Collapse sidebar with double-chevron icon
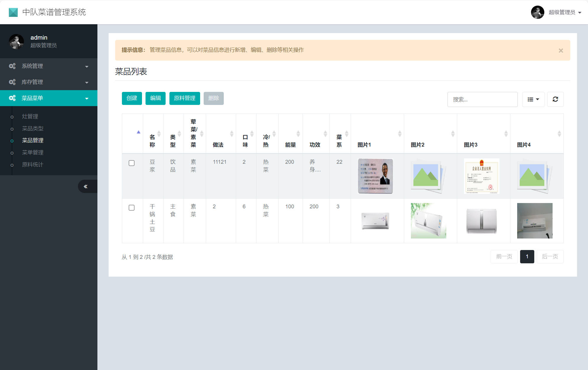588x370 pixels. click(x=86, y=186)
